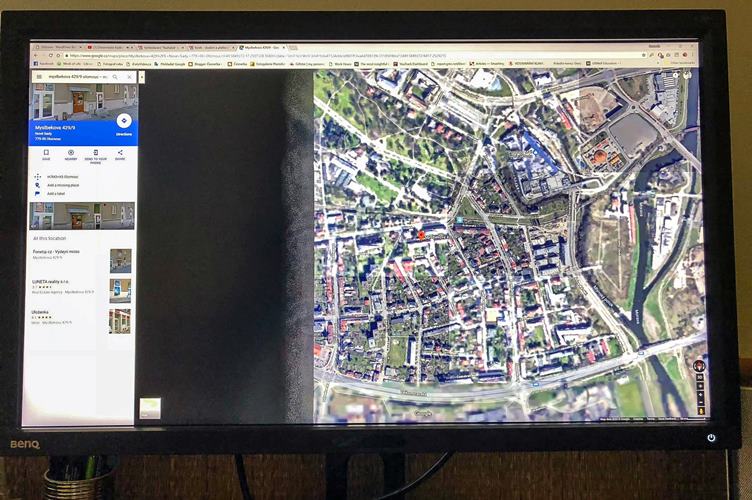Switch to the Map layer tile

pyautogui.click(x=150, y=408)
